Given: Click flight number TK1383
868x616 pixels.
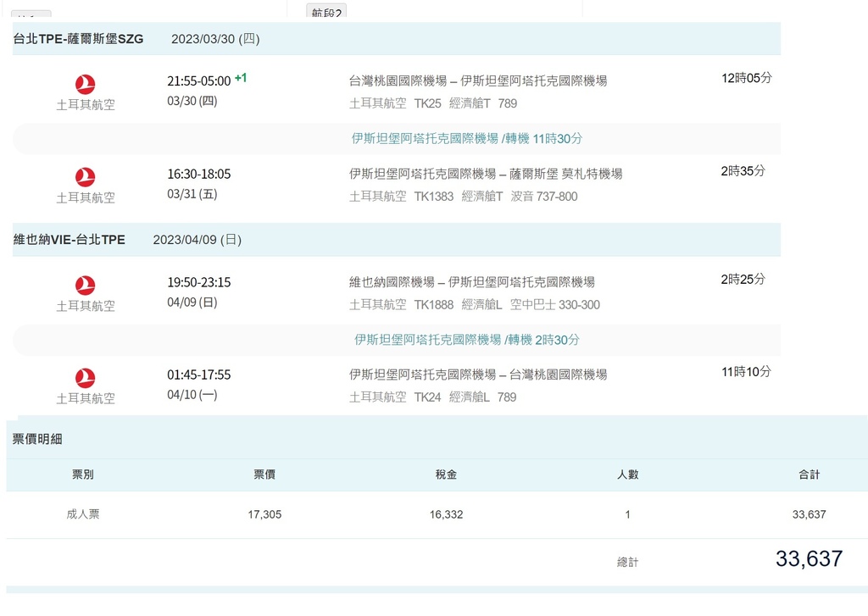Looking at the screenshot, I should pos(433,197).
